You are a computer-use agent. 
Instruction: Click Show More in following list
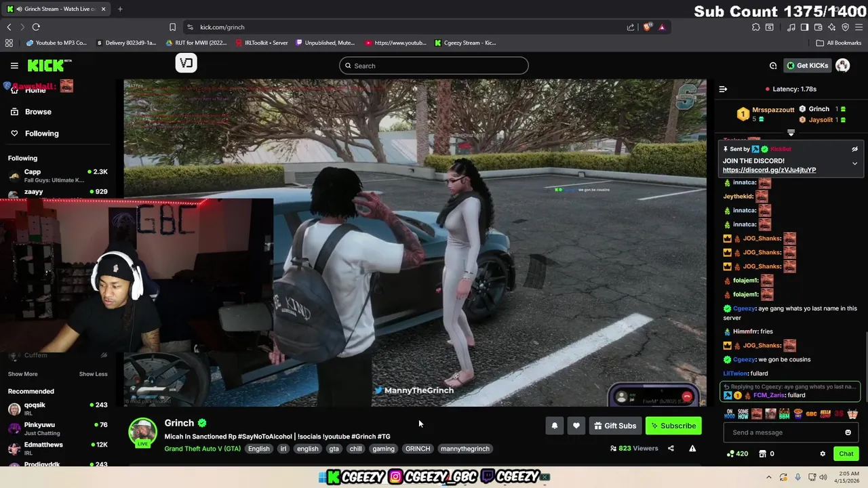(22, 374)
